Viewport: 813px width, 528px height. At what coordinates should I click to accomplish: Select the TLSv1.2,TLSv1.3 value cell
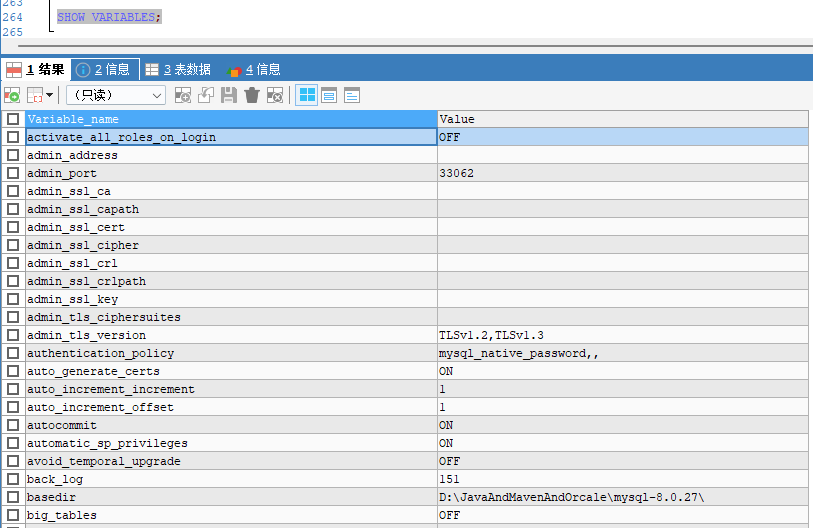click(623, 335)
